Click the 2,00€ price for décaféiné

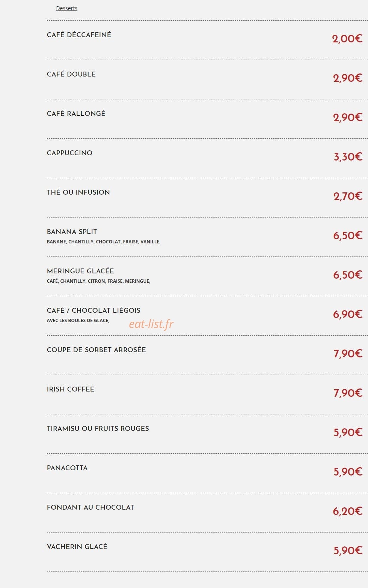[347, 39]
